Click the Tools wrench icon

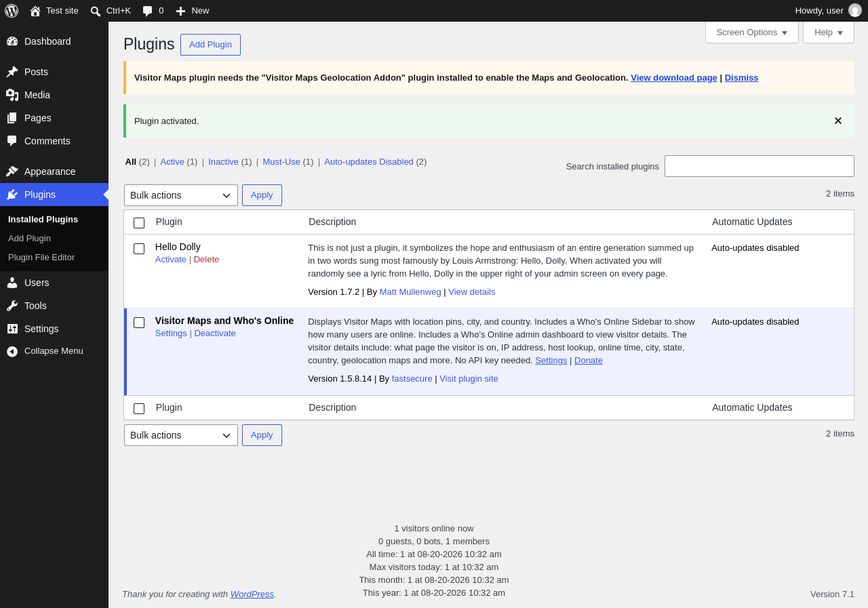(12, 306)
